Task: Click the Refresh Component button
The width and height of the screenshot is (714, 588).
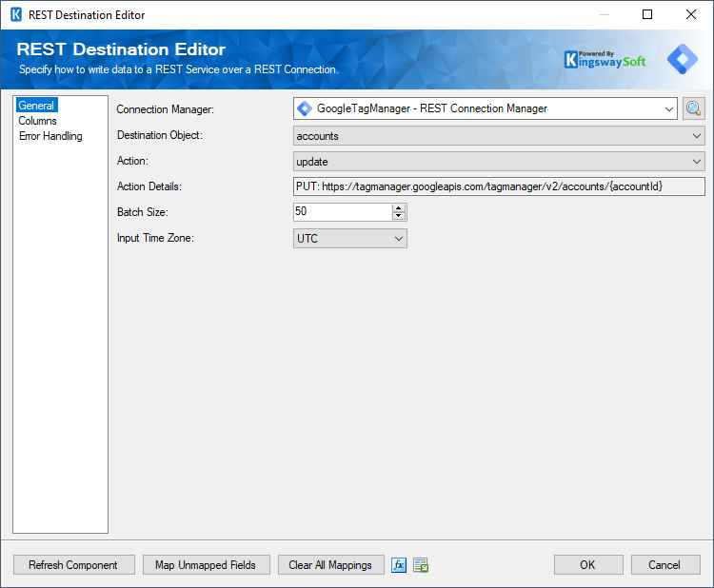Action: click(x=73, y=565)
